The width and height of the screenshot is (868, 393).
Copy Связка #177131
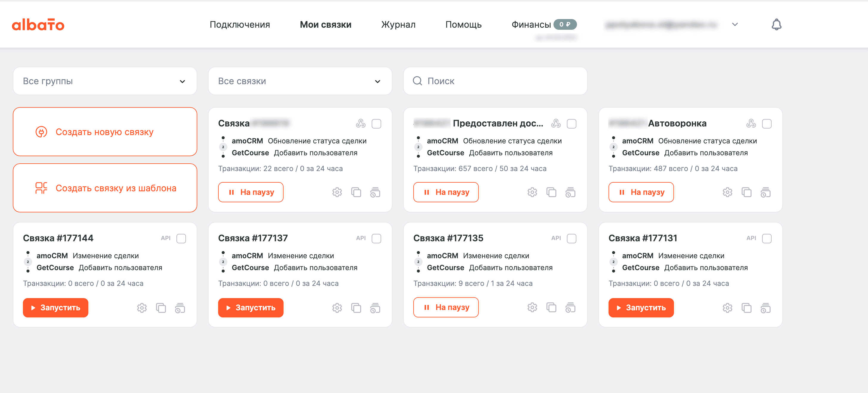coord(746,308)
